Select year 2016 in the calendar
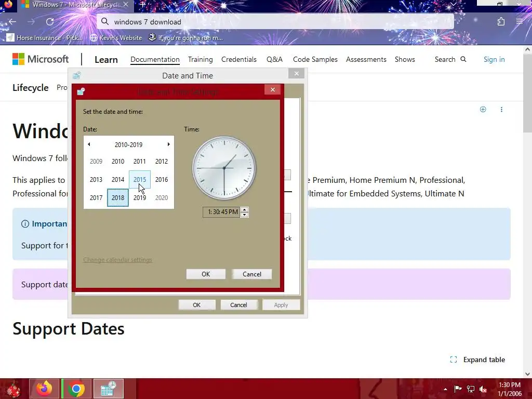Viewport: 532px width, 399px height. [162, 179]
